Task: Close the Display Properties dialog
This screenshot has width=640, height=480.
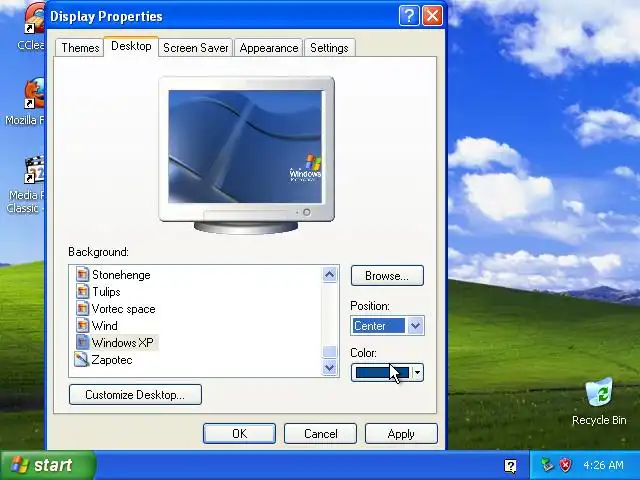Action: [432, 16]
